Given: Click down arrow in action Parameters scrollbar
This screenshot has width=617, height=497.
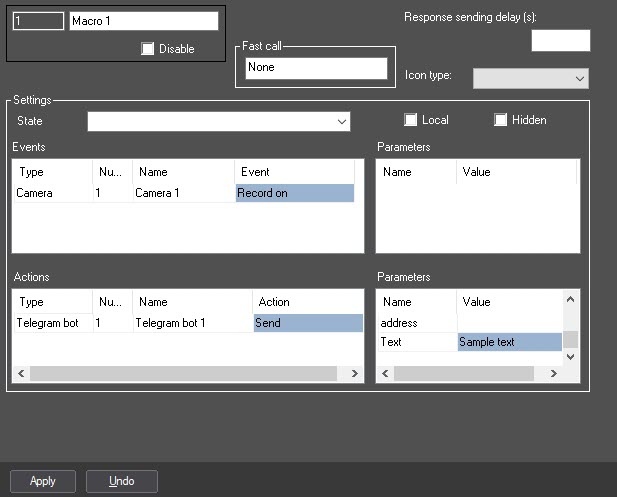Looking at the screenshot, I should point(570,357).
